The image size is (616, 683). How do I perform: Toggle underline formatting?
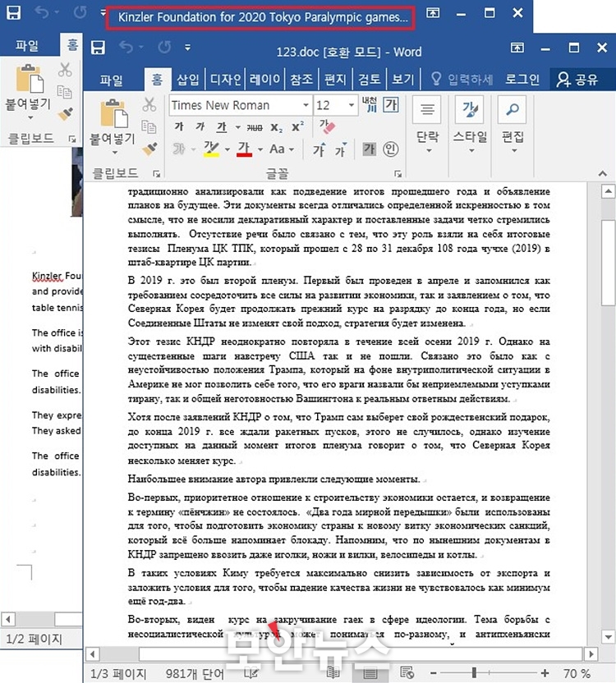pyautogui.click(x=222, y=126)
